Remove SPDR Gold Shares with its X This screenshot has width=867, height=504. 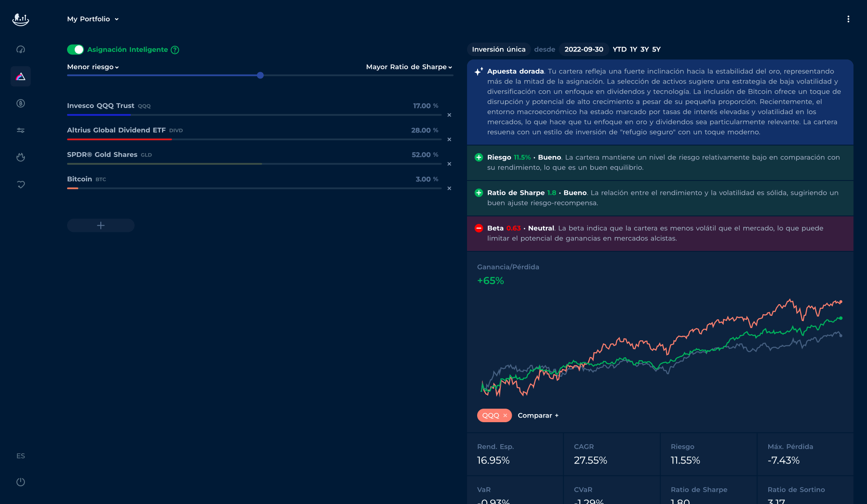coord(449,164)
